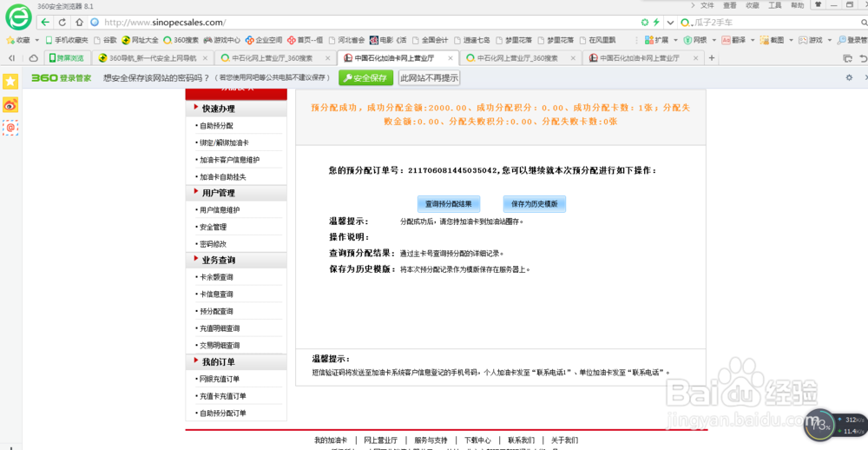Collapse the 我的订单 sidebar section

click(236, 362)
